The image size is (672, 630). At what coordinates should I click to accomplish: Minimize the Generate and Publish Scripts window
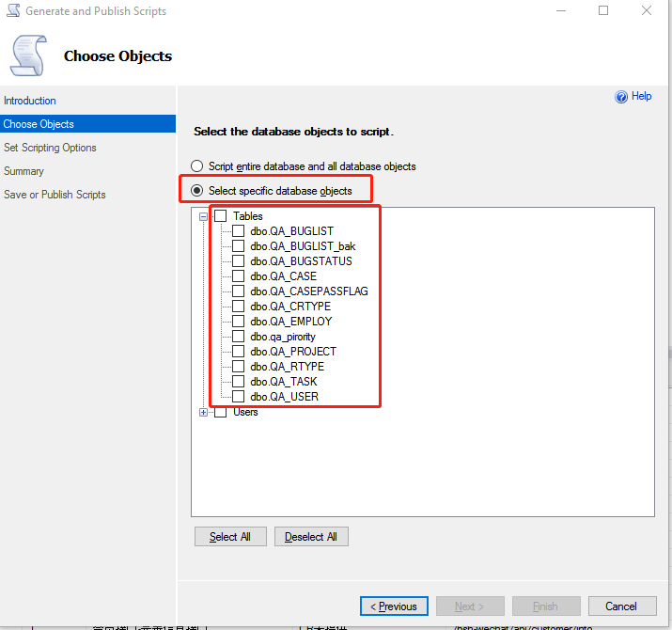pos(561,10)
